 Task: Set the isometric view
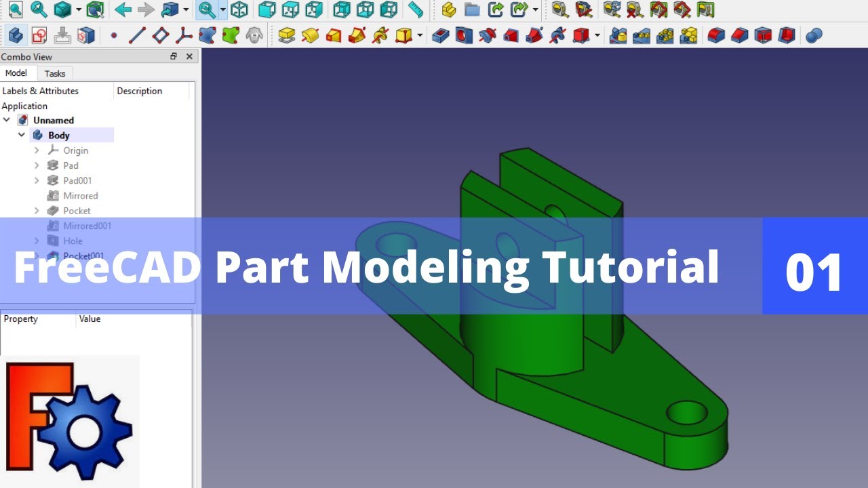(239, 9)
